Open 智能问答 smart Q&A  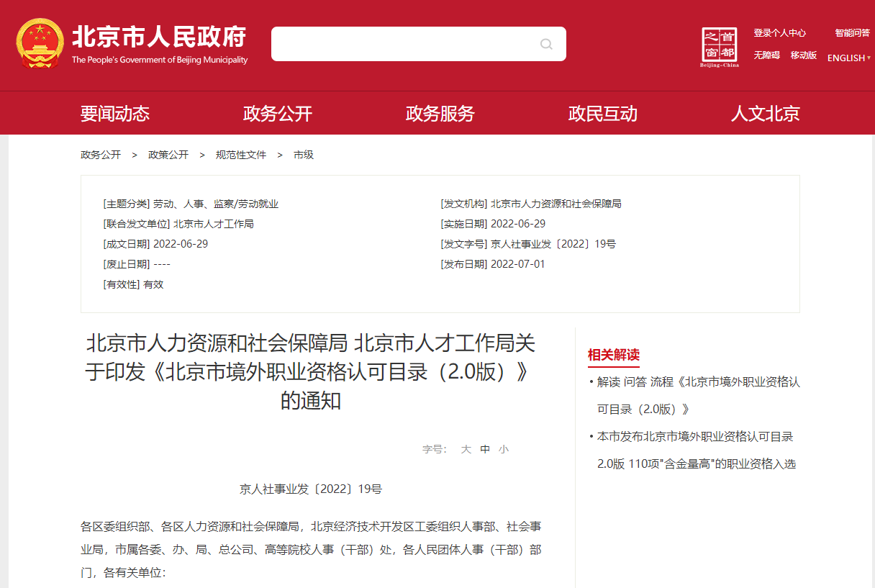click(x=851, y=33)
